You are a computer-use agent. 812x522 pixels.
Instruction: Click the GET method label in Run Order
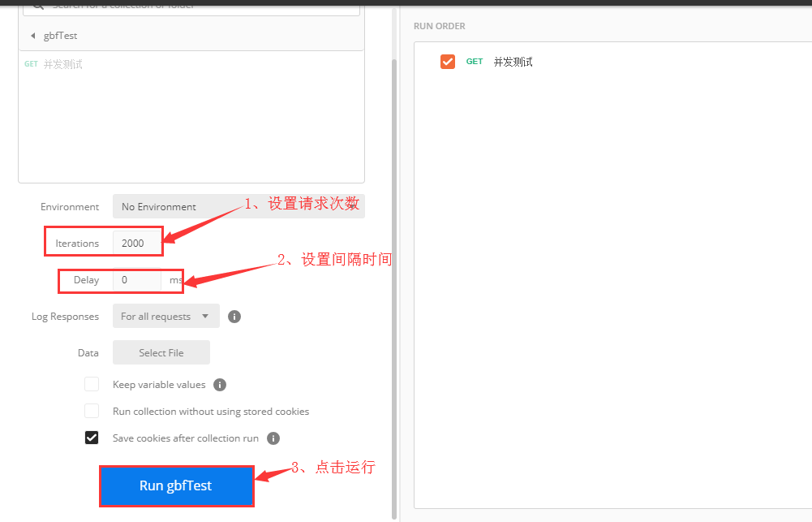point(475,62)
